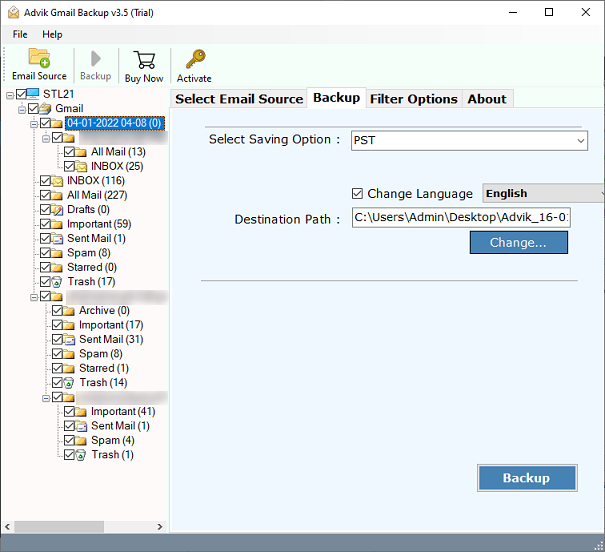Click the Gmail mailbox folder icon
This screenshot has height=552, width=605.
(45, 108)
